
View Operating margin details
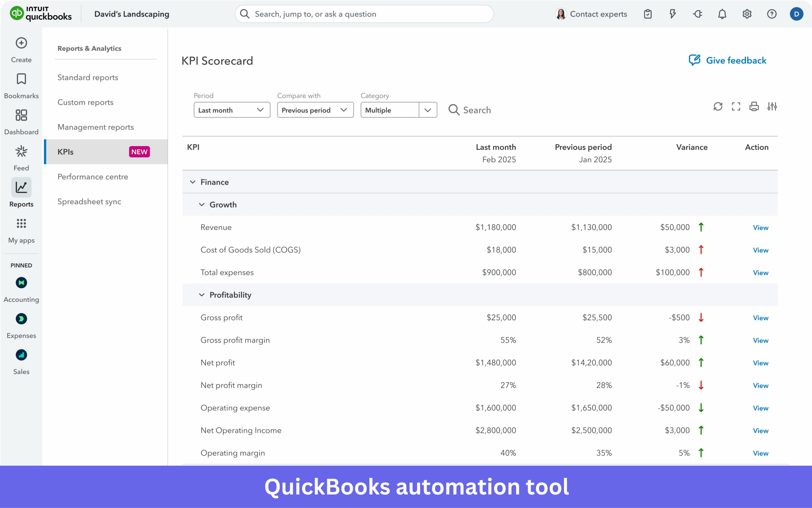tap(760, 453)
